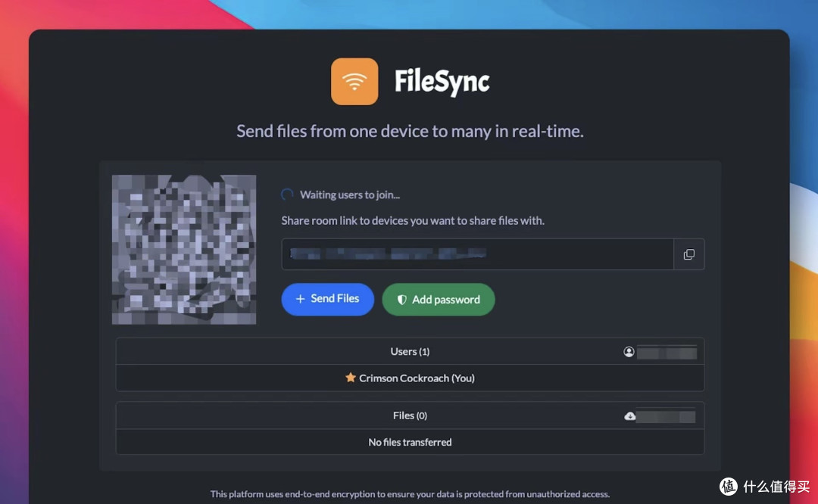
Task: Click the Send Files button
Action: tap(328, 299)
